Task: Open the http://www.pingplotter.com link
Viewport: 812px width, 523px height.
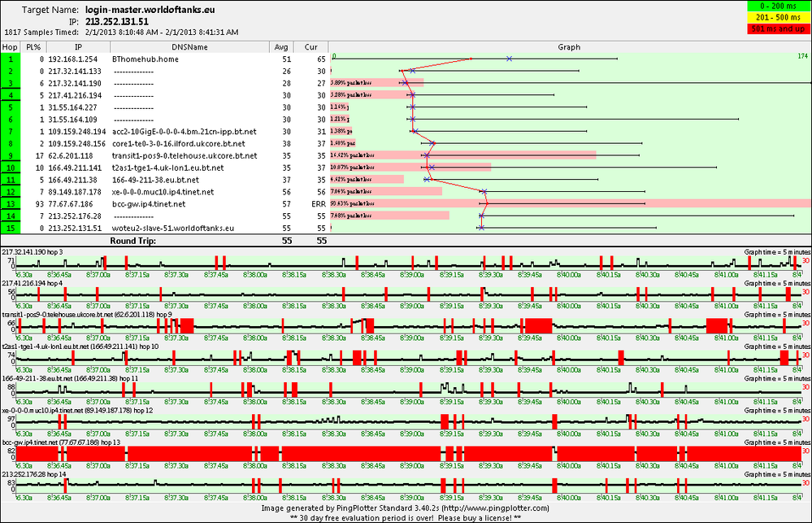Action: pos(495,508)
